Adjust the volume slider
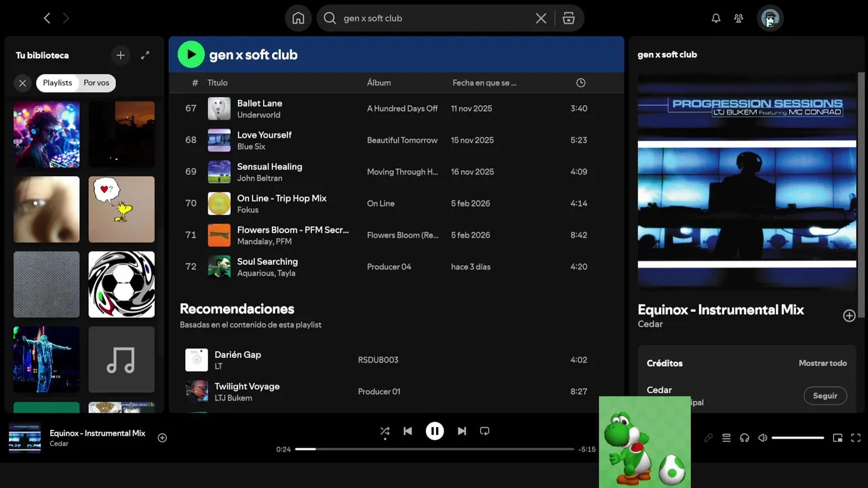868x488 pixels. click(x=798, y=438)
